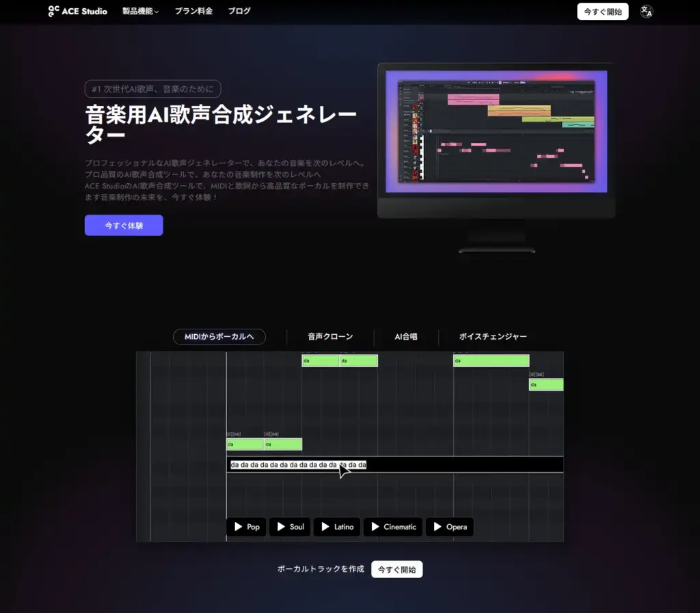Play the Pop voice sample
Screen dimensions: 700x613
click(x=246, y=527)
